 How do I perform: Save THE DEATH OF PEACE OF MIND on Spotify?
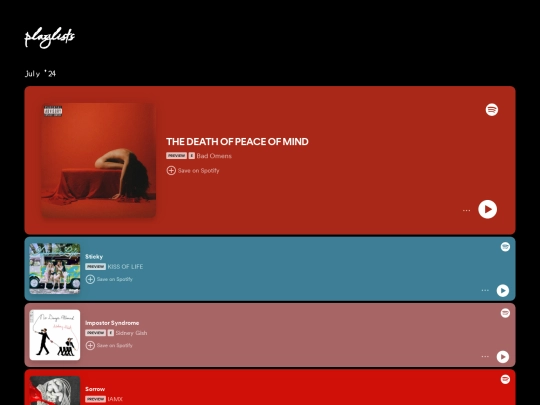tap(193, 170)
